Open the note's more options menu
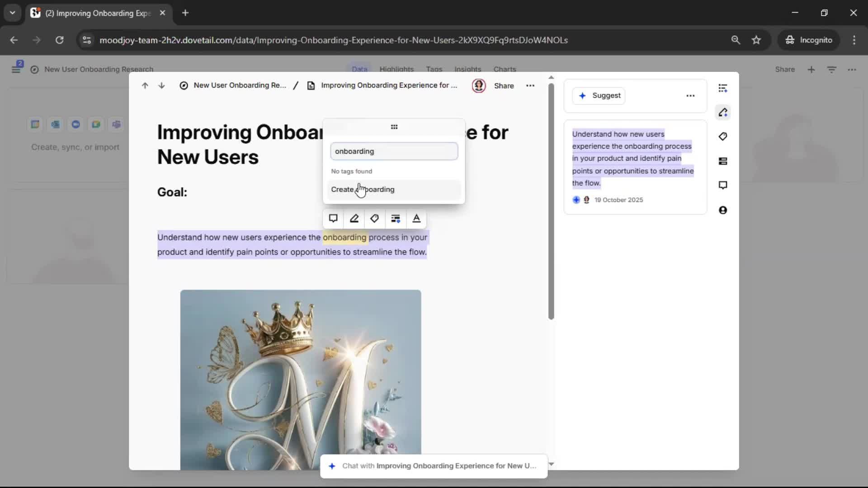 coord(530,85)
